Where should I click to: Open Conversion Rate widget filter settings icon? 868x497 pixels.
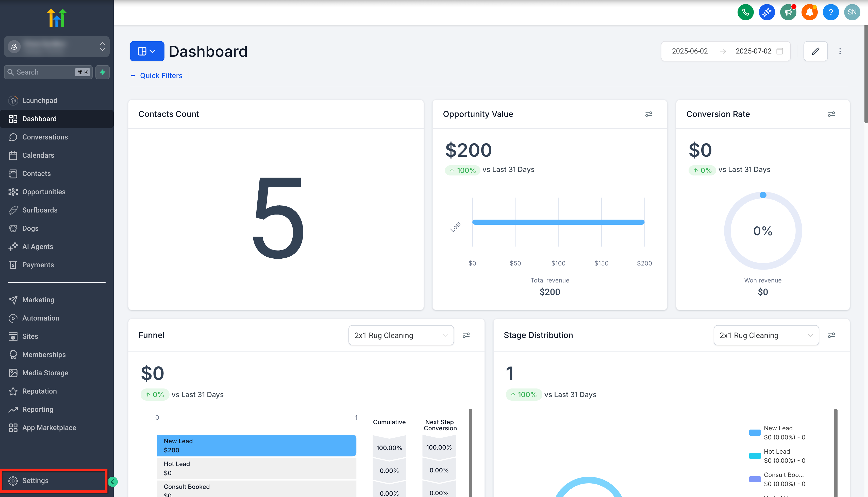coord(831,114)
